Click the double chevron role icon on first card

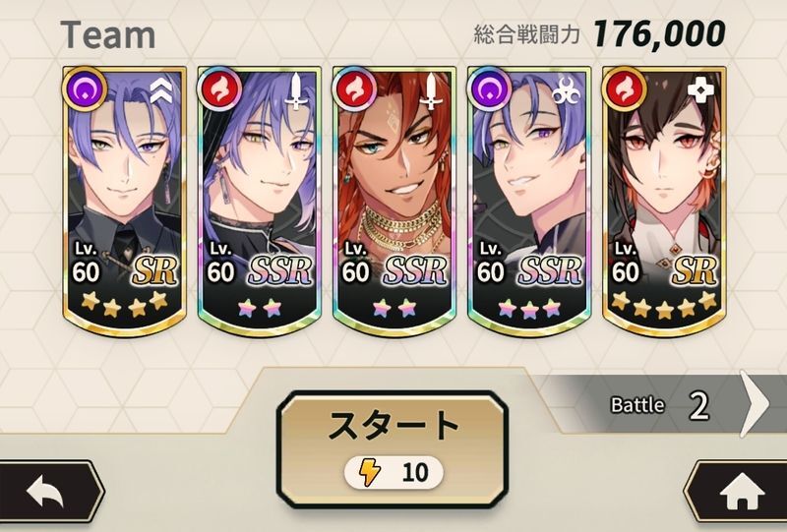161,90
